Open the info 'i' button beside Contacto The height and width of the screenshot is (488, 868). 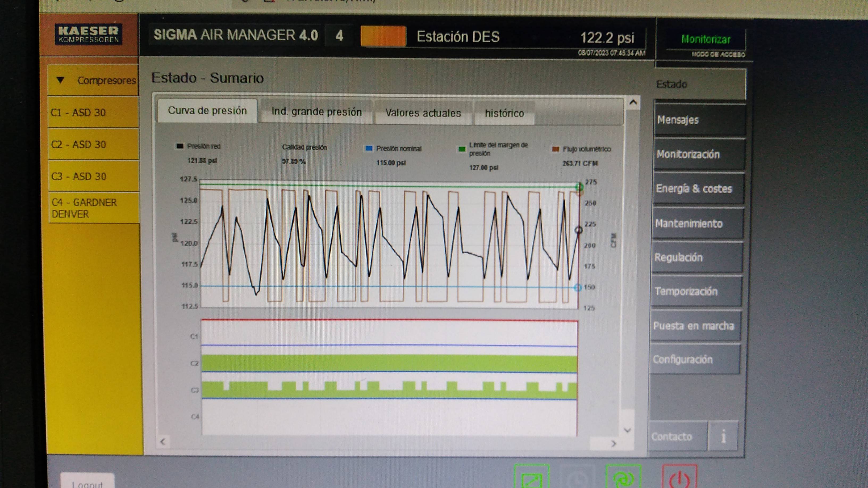point(723,436)
